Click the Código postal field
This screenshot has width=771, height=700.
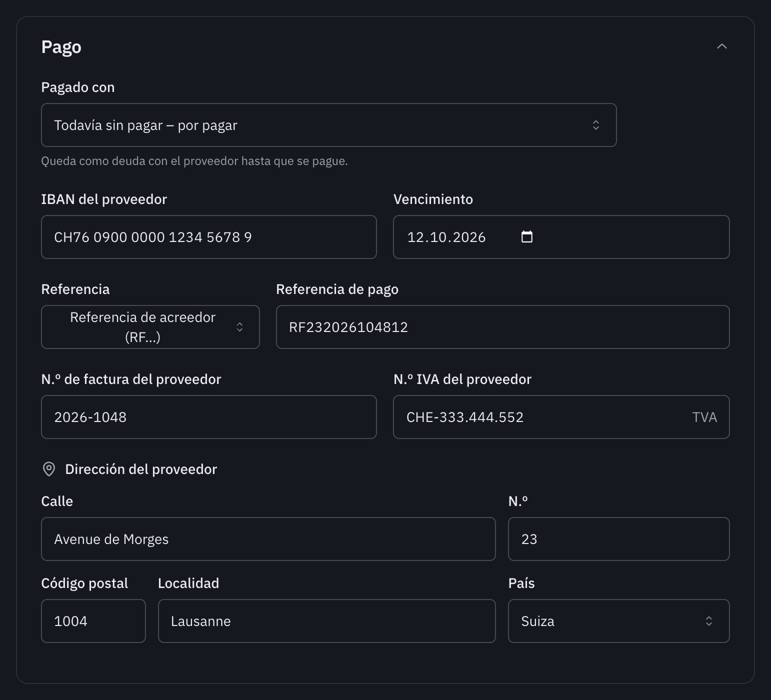(93, 621)
